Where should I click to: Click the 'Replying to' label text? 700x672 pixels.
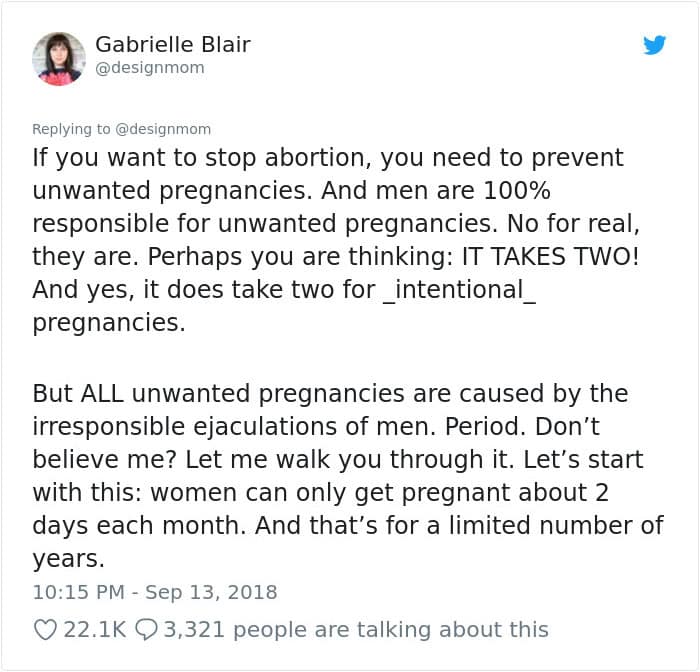click(71, 129)
